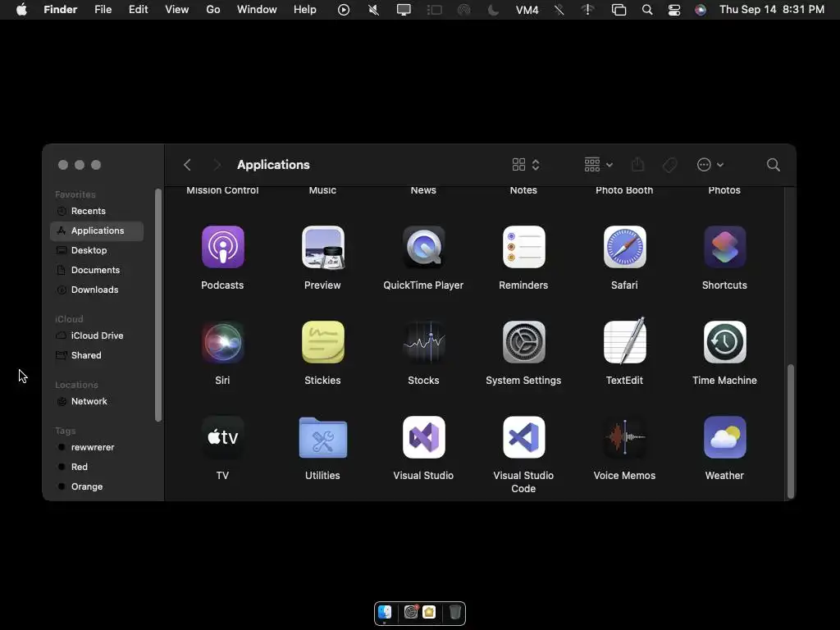Click the Siri menu bar icon
The width and height of the screenshot is (840, 630).
(701, 10)
